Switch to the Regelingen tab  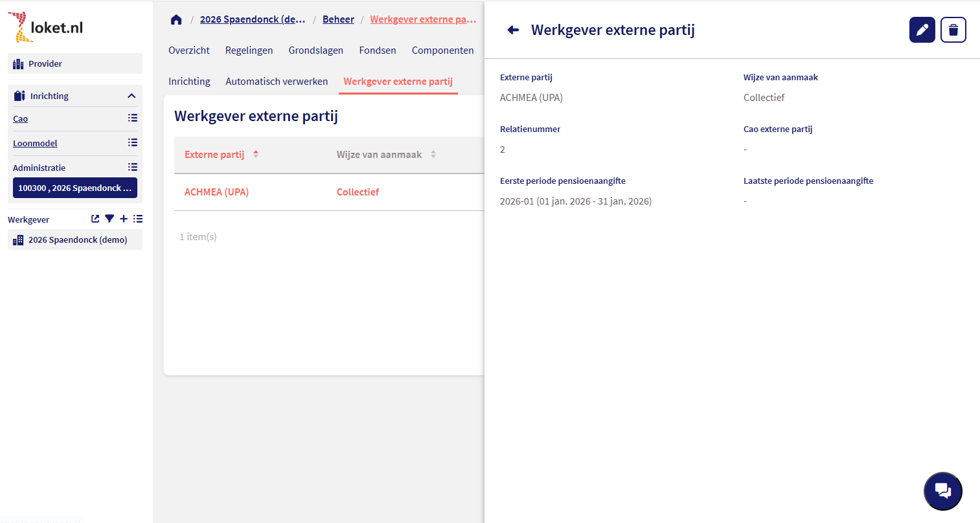[x=249, y=50]
